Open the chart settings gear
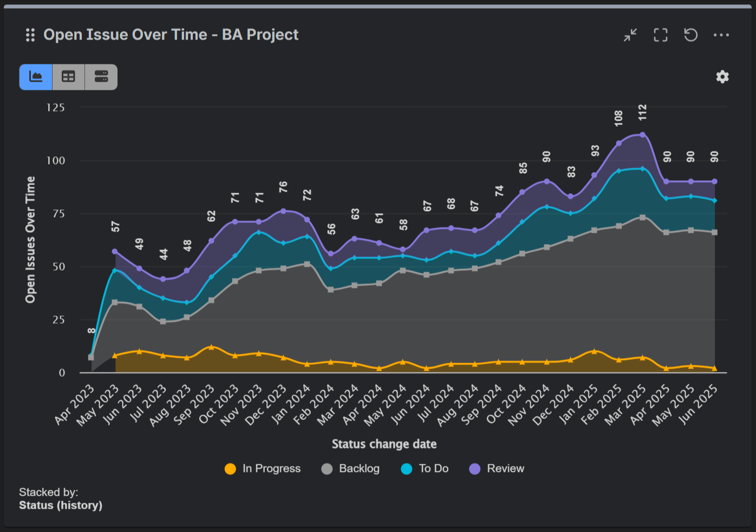756x532 pixels. 722,77
